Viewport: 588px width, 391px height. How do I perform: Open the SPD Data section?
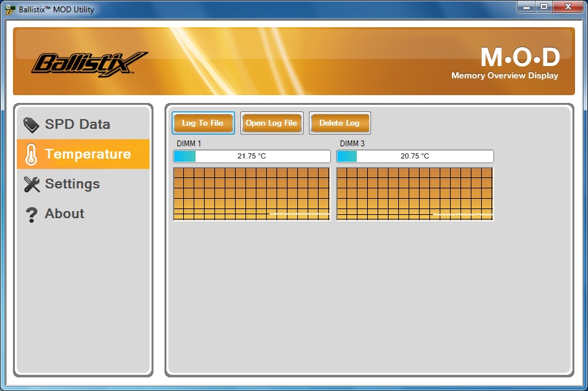[x=84, y=124]
